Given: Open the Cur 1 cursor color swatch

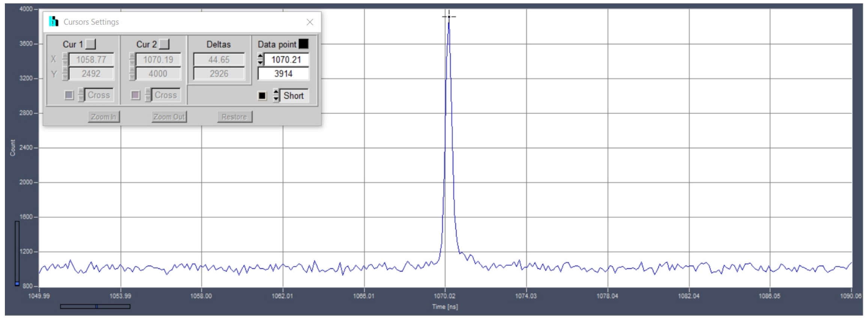Looking at the screenshot, I should point(69,95).
